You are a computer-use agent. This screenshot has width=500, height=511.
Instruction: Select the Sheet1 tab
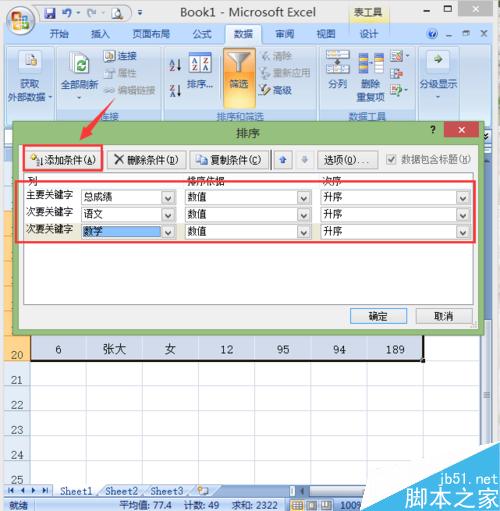pos(76,491)
